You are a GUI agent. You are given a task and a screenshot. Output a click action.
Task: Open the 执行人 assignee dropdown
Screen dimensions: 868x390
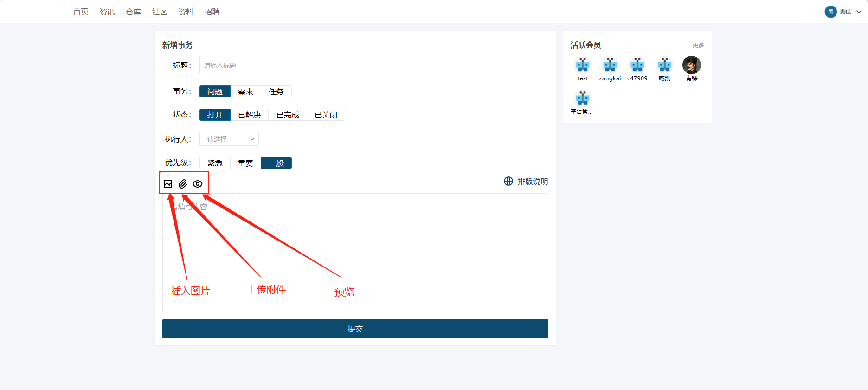[x=229, y=139]
